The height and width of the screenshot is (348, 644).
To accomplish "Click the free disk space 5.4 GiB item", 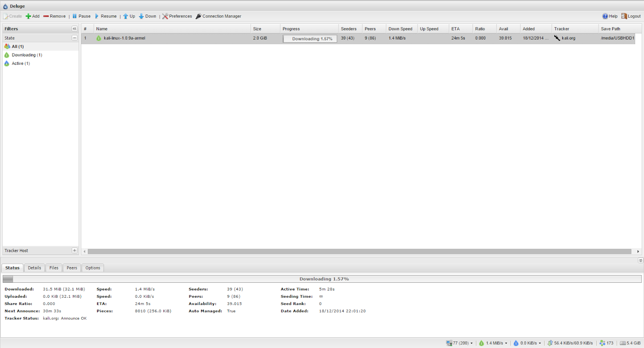I will point(630,343).
